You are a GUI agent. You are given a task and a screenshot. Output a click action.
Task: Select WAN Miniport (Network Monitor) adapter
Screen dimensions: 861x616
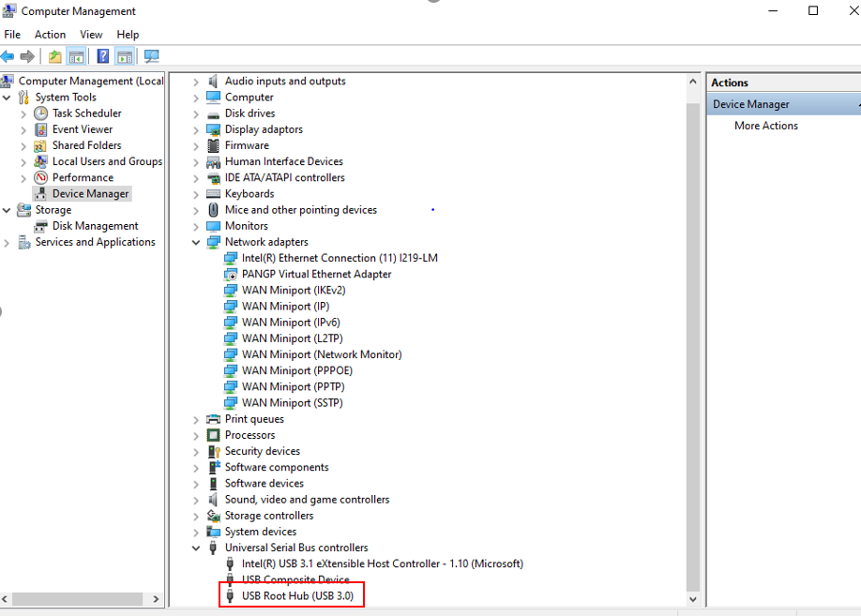(322, 354)
